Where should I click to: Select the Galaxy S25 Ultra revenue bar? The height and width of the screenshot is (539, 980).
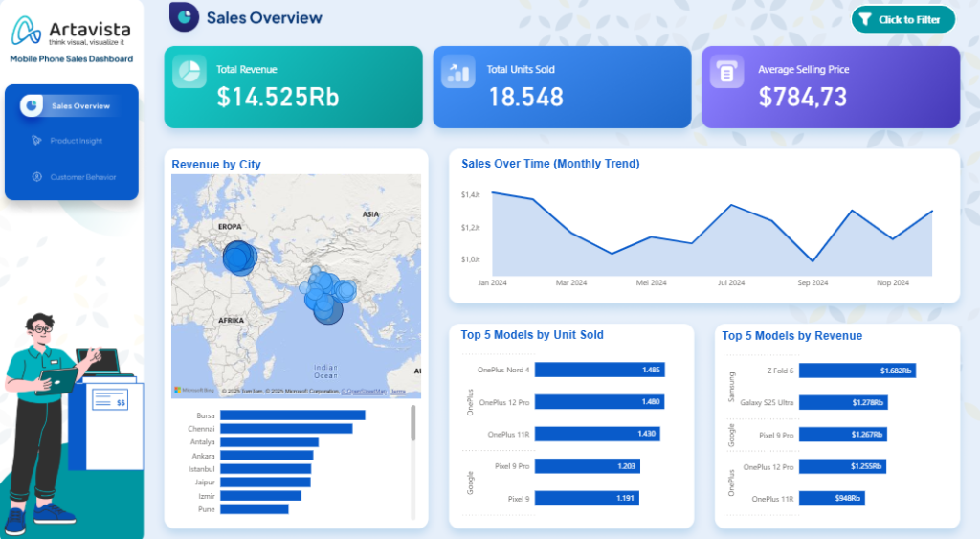pos(844,402)
